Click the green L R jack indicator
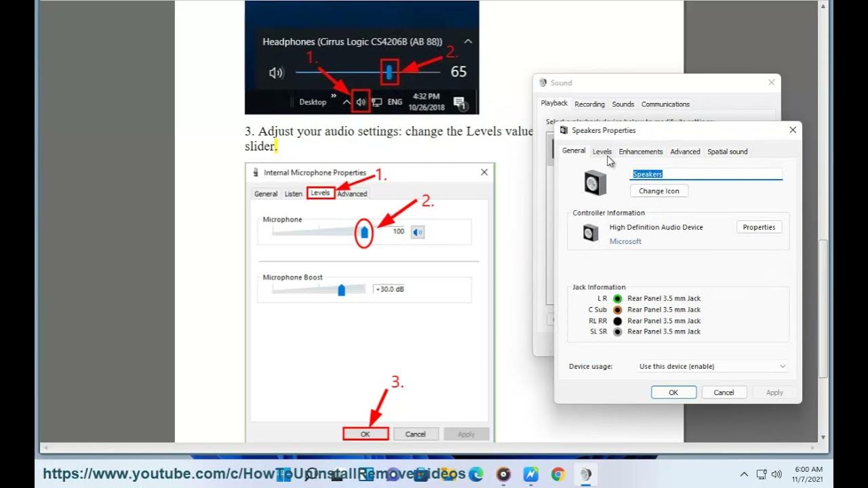 click(x=617, y=298)
